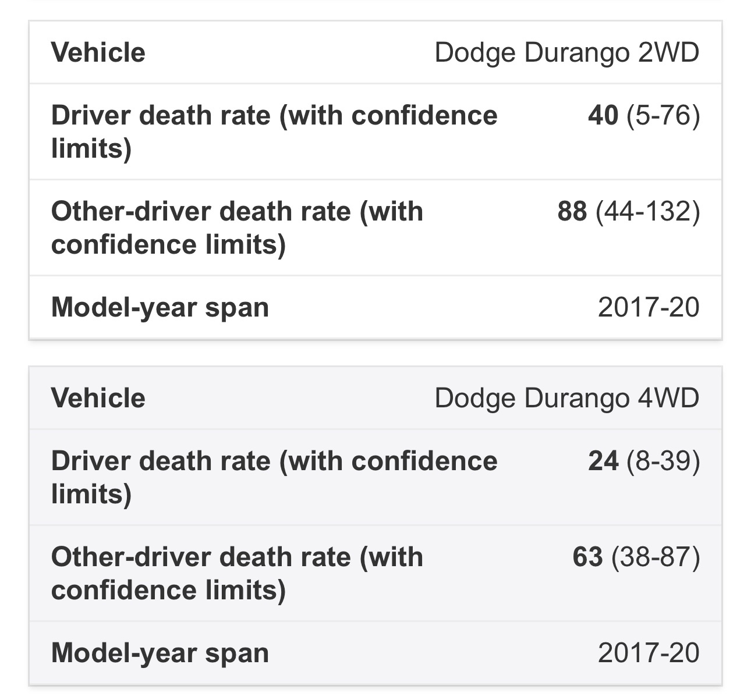Select the bold other-driver death rate 63
Image resolution: width=751 pixels, height=700 pixels.
point(587,557)
